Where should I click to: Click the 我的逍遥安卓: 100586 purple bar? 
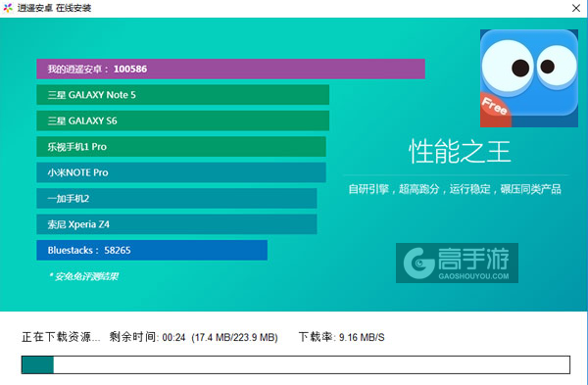pyautogui.click(x=230, y=69)
